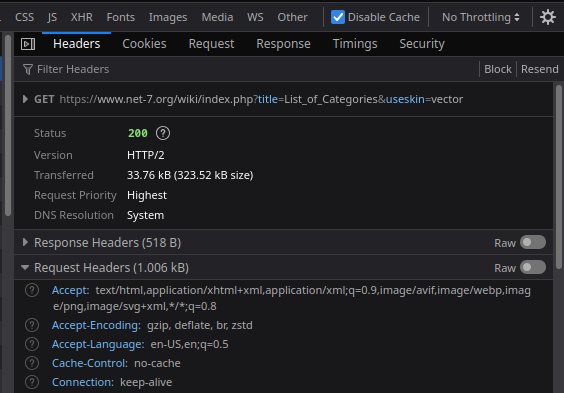
Task: Switch to the Timings tab
Action: [x=355, y=44]
